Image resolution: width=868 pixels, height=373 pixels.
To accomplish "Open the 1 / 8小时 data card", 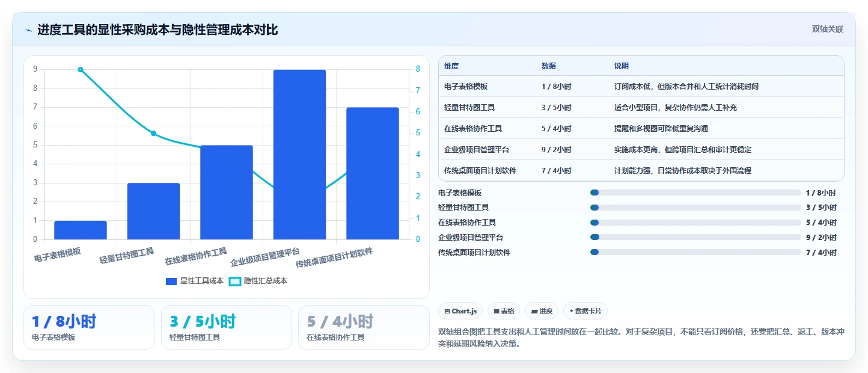I will click(x=89, y=327).
